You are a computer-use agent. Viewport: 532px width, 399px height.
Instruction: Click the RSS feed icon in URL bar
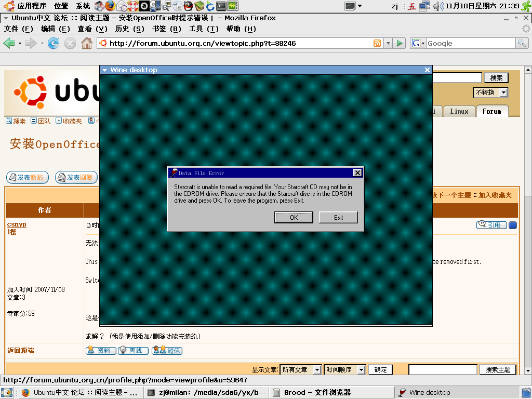click(377, 43)
